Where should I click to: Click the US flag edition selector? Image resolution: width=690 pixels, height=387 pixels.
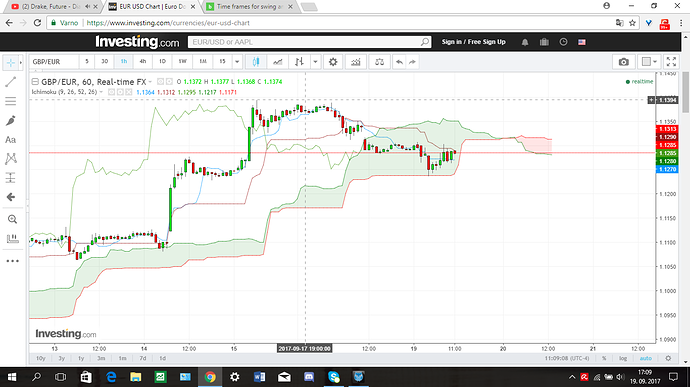582,42
